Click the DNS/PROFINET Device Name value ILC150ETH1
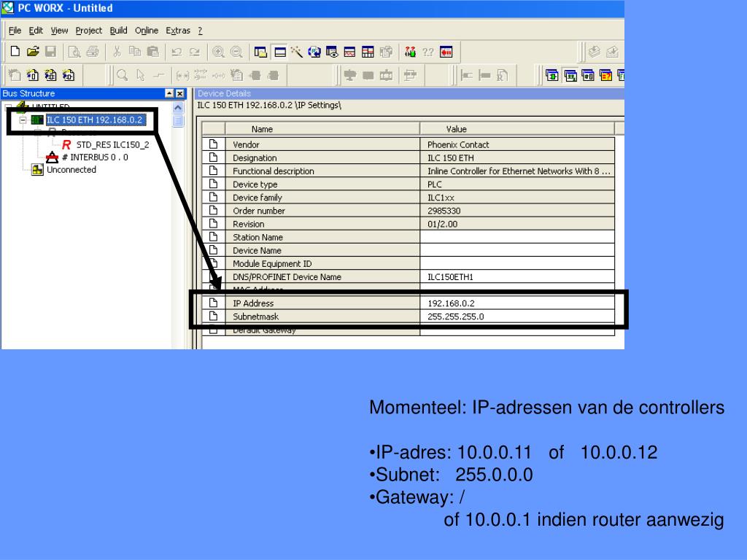The height and width of the screenshot is (560, 747). 517,276
